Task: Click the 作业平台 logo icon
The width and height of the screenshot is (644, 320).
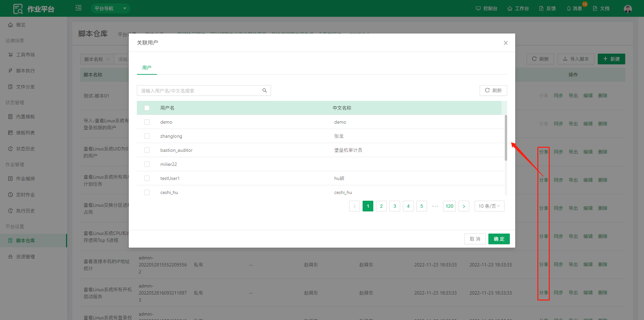Action: click(x=18, y=9)
